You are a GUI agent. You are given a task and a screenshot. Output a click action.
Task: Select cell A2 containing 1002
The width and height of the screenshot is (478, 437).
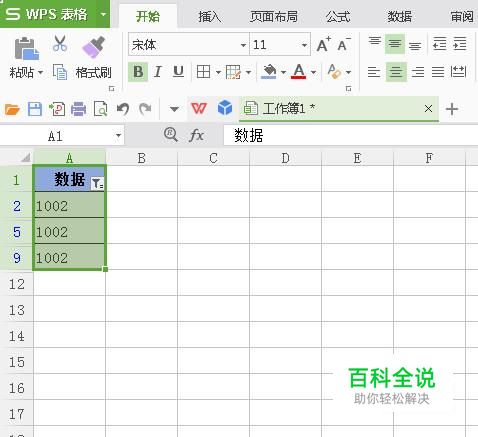coord(69,205)
